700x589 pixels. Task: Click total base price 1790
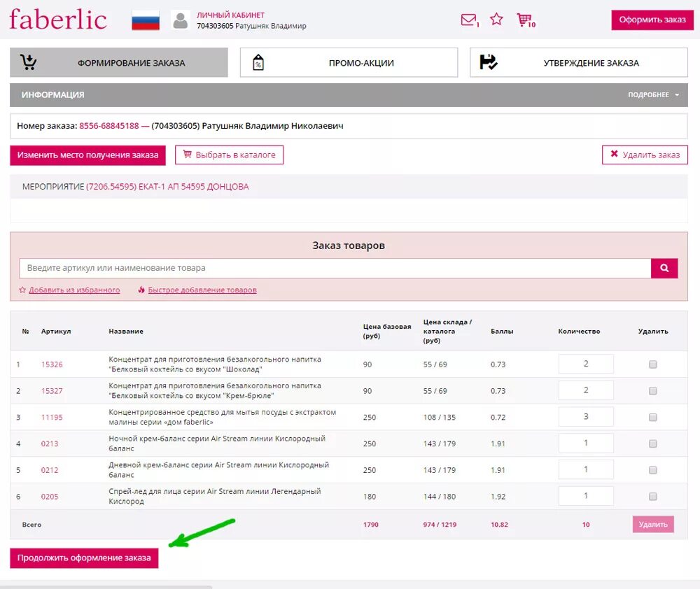click(x=370, y=525)
